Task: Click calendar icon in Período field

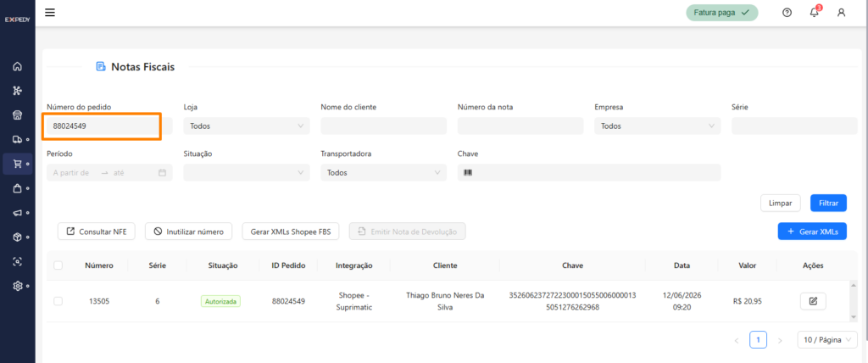Action: click(162, 173)
